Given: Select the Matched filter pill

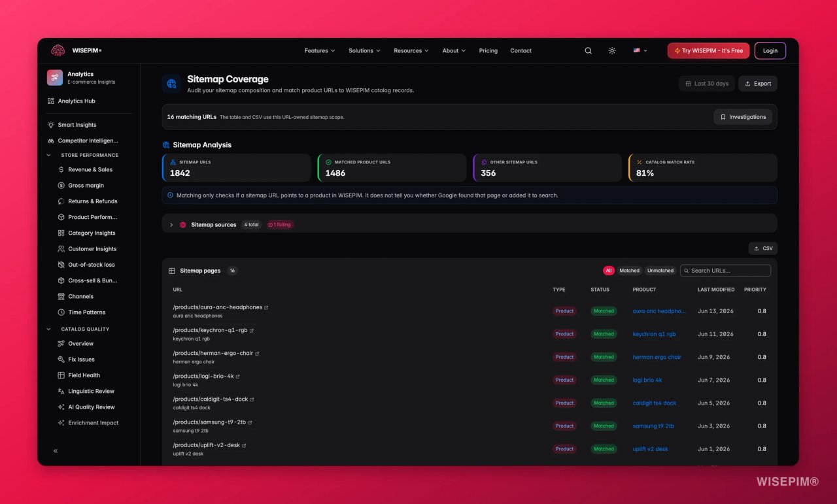Looking at the screenshot, I should pos(629,271).
